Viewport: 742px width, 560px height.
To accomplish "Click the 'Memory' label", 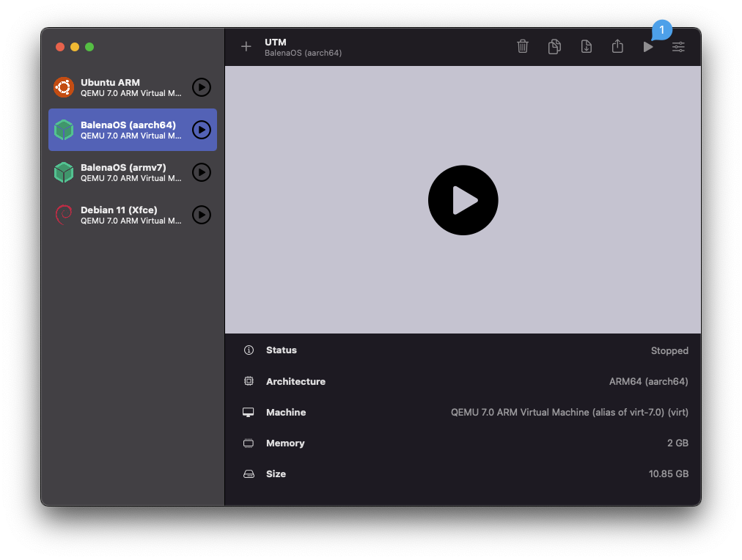I will (285, 443).
